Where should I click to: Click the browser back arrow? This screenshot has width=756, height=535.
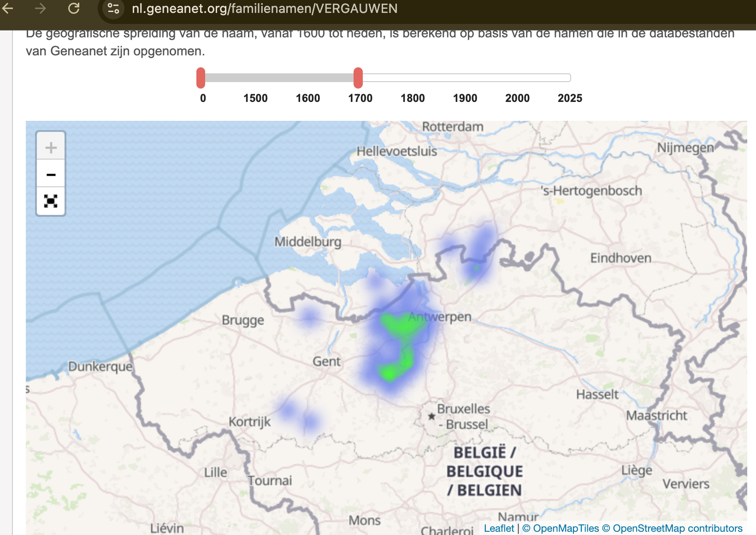(8, 8)
